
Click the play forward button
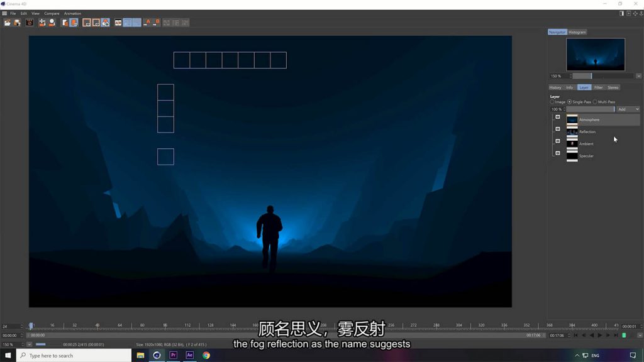600,336
